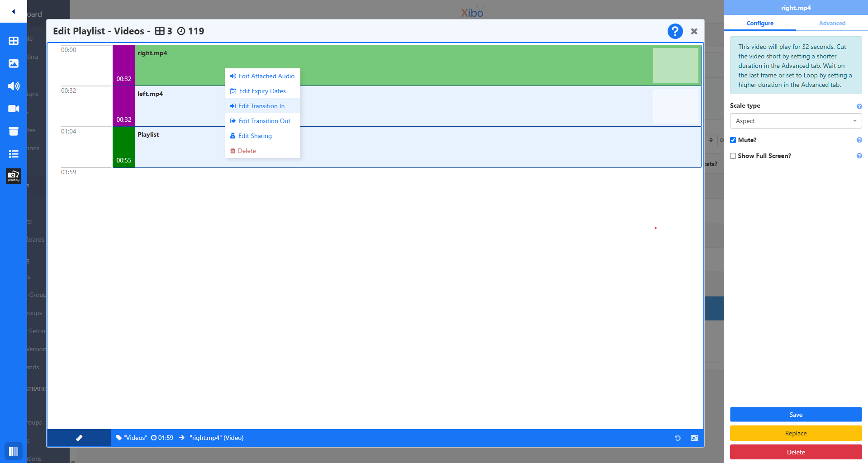
Task: Collapse the left toolbox with arrow
Action: (14, 11)
